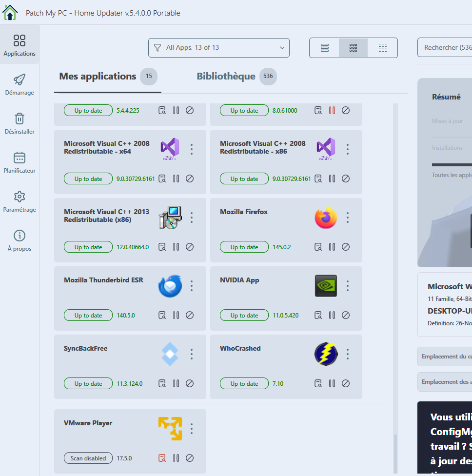Pause updates for Visual C++ 2013 x86

[x=176, y=247]
